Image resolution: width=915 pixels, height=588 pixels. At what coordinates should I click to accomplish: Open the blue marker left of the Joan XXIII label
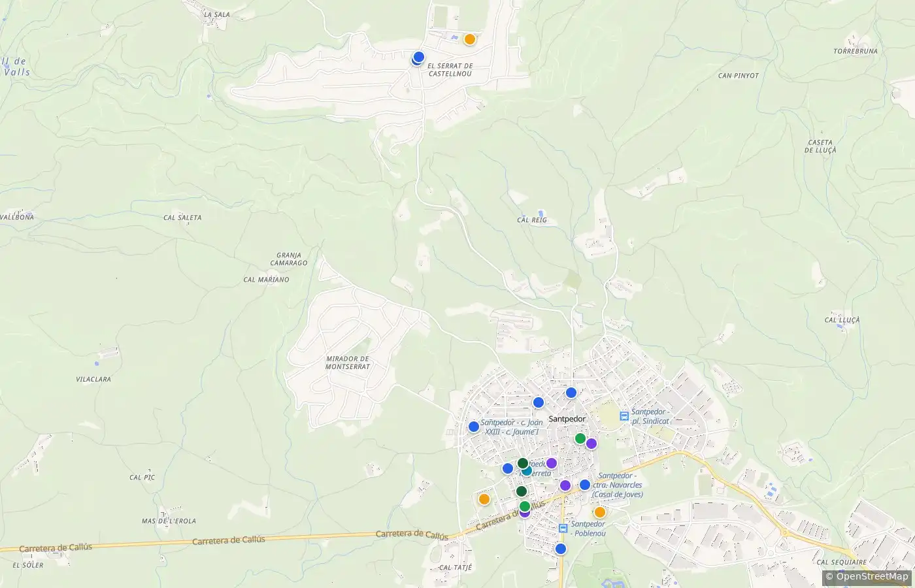474,427
